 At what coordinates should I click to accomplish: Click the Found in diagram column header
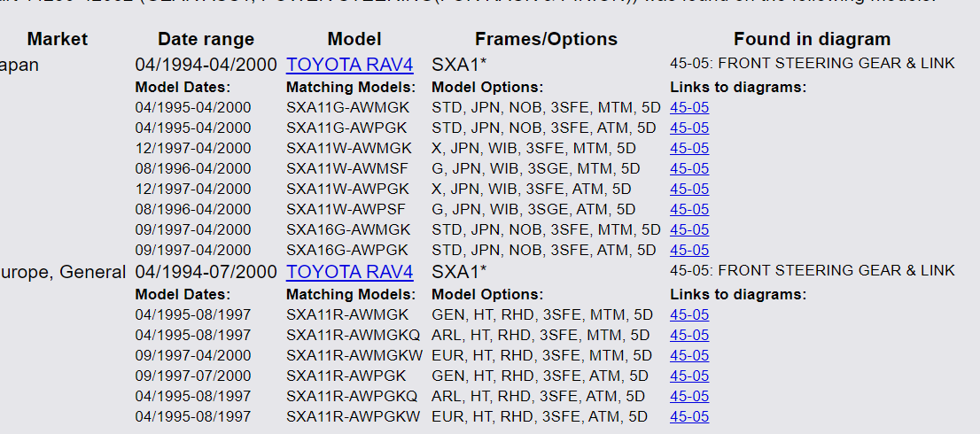tap(812, 39)
